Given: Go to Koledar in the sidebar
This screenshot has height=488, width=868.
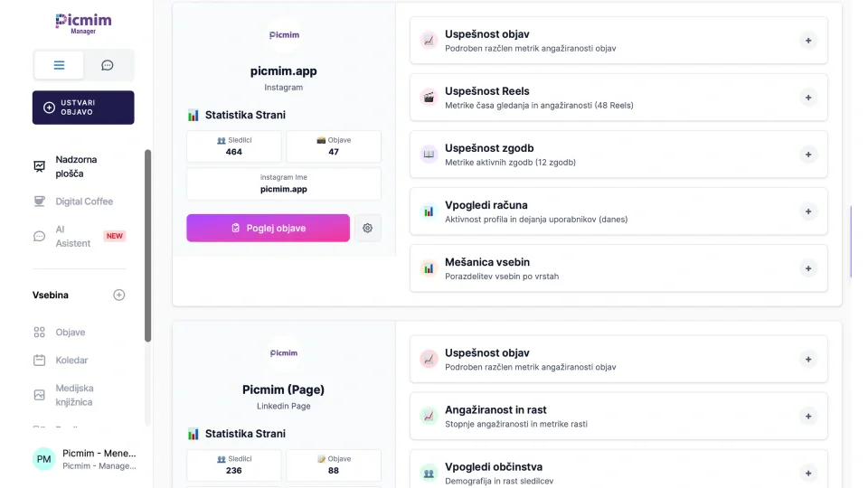Looking at the screenshot, I should 71,361.
